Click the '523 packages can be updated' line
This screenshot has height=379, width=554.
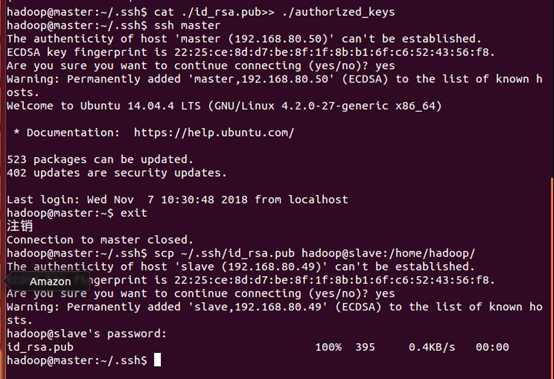[x=100, y=159]
